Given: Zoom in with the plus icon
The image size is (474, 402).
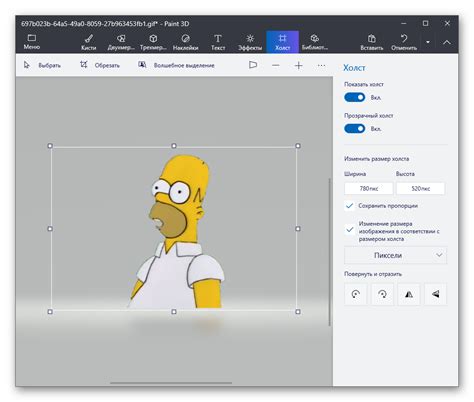Looking at the screenshot, I should [299, 65].
